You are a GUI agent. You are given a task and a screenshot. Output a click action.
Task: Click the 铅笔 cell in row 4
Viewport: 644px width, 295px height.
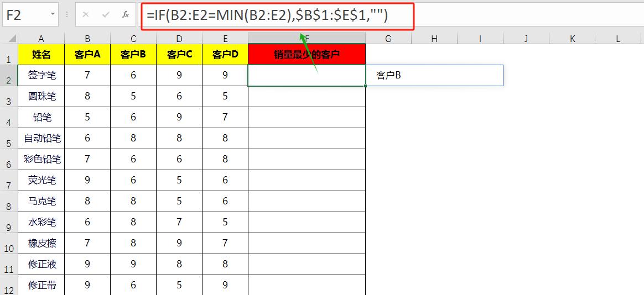click(41, 117)
